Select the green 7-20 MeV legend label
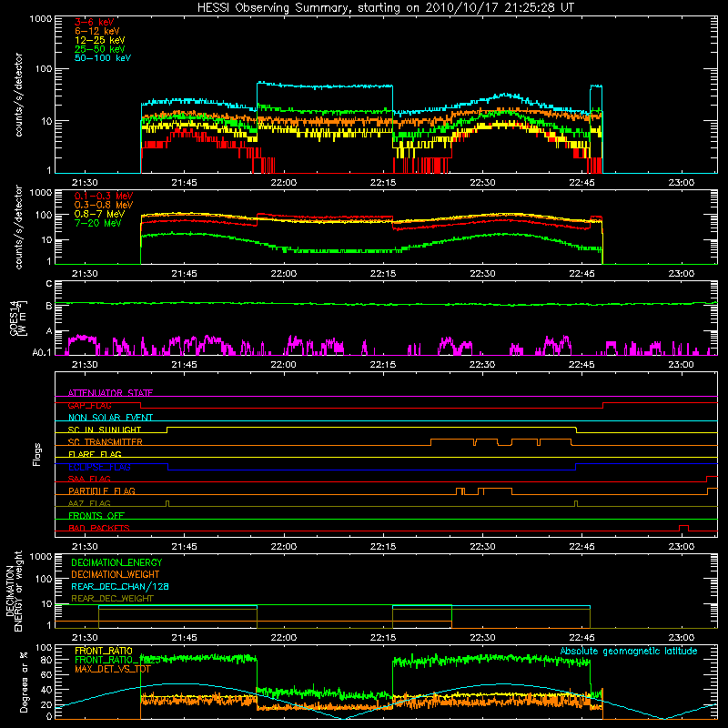The width and height of the screenshot is (728, 728). pyautogui.click(x=98, y=223)
